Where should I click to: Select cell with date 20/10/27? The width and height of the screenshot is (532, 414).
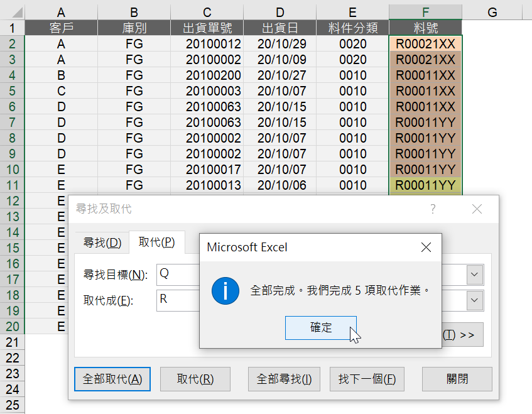[x=280, y=75]
